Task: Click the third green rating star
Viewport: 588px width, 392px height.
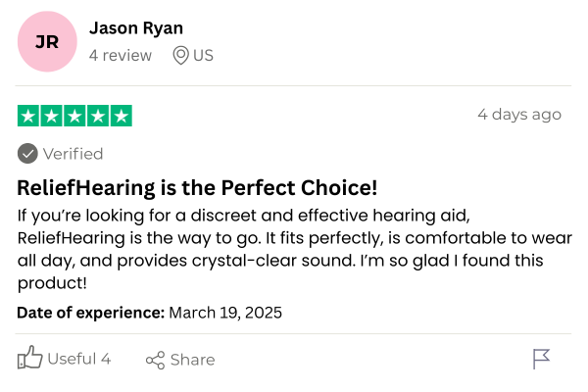Action: 74,116
